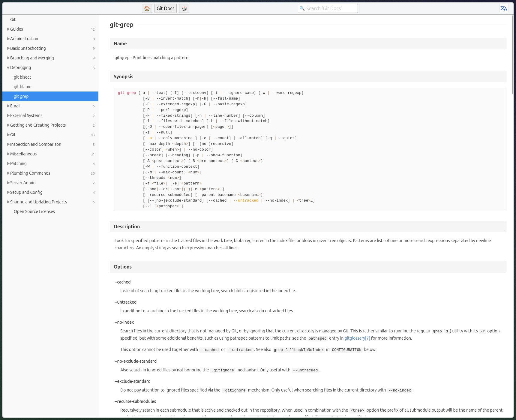516x420 pixels.
Task: Select Inspection and Comparison category
Action: click(50, 144)
